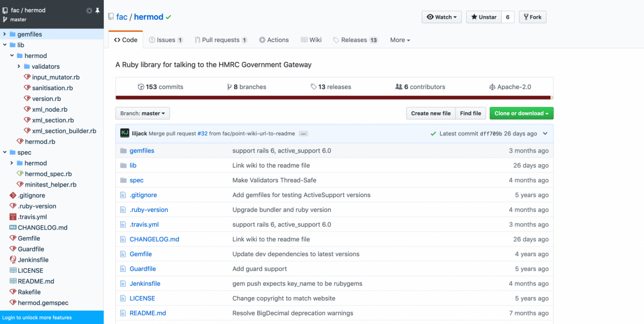Click the green build status checkmark by hermod
The height and width of the screenshot is (324, 644).
169,17
